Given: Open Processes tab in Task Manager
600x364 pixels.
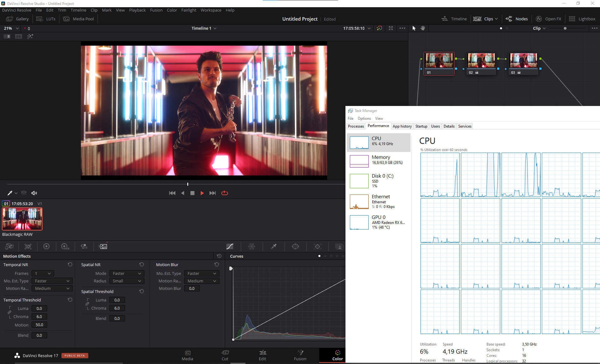Looking at the screenshot, I should [356, 126].
